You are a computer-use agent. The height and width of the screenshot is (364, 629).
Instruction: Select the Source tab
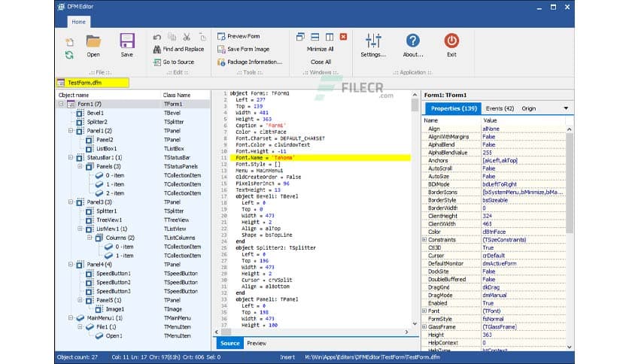[230, 343]
